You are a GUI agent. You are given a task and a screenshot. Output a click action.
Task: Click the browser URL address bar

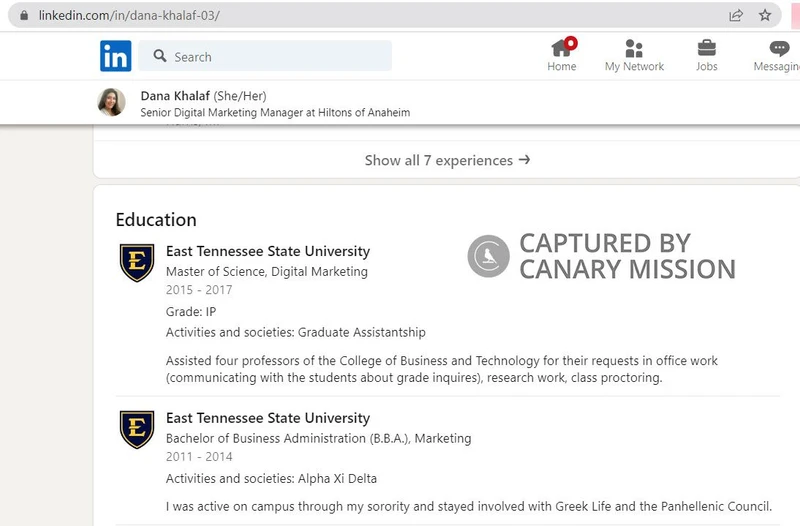(394, 15)
